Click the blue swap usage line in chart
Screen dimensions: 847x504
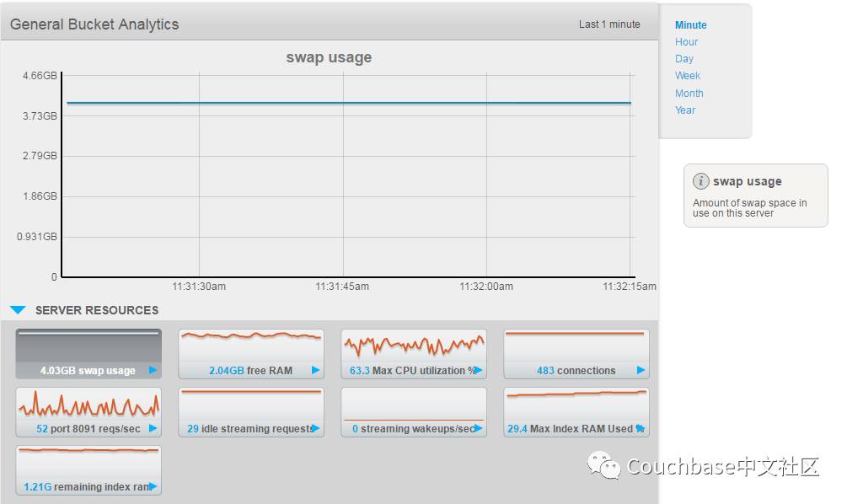(348, 103)
